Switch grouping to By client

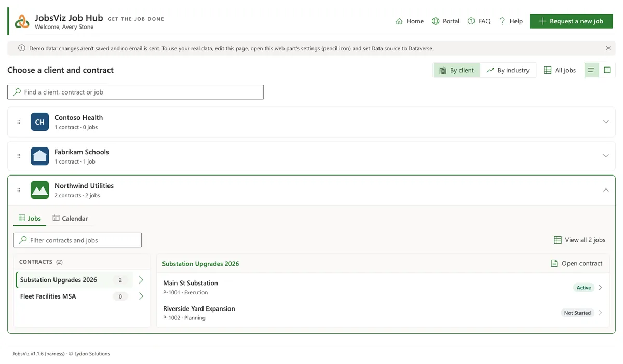point(456,70)
